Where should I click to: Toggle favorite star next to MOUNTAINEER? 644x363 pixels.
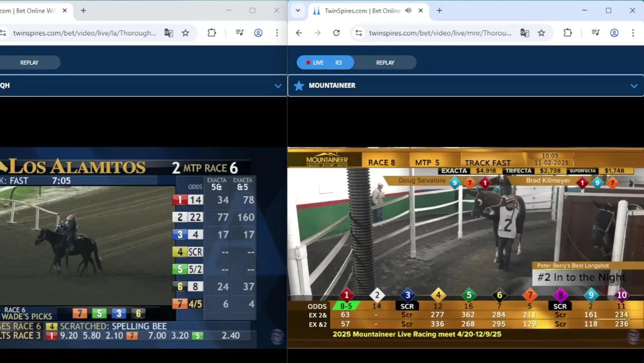(x=299, y=86)
